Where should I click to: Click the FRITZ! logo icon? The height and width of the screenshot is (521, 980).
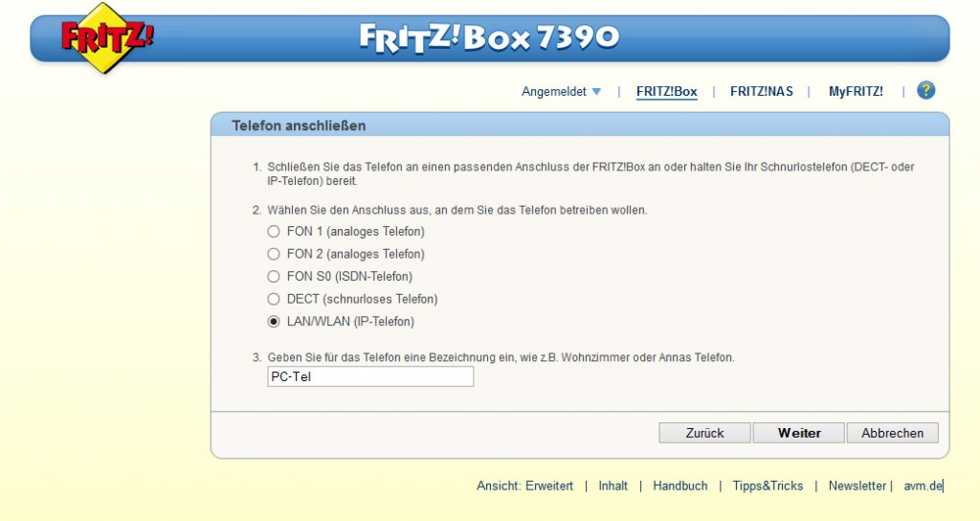(106, 37)
